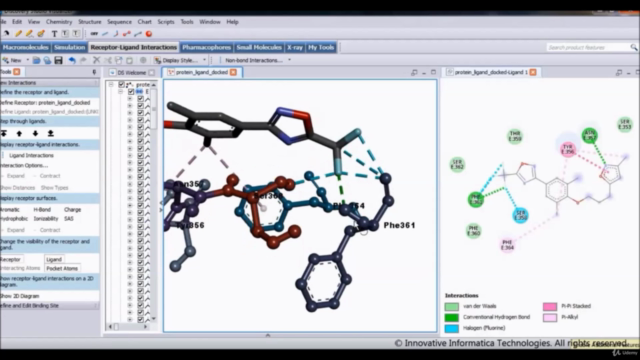Collapse the second-level chain tree node
The width and height of the screenshot is (640, 360).
[x=121, y=91]
